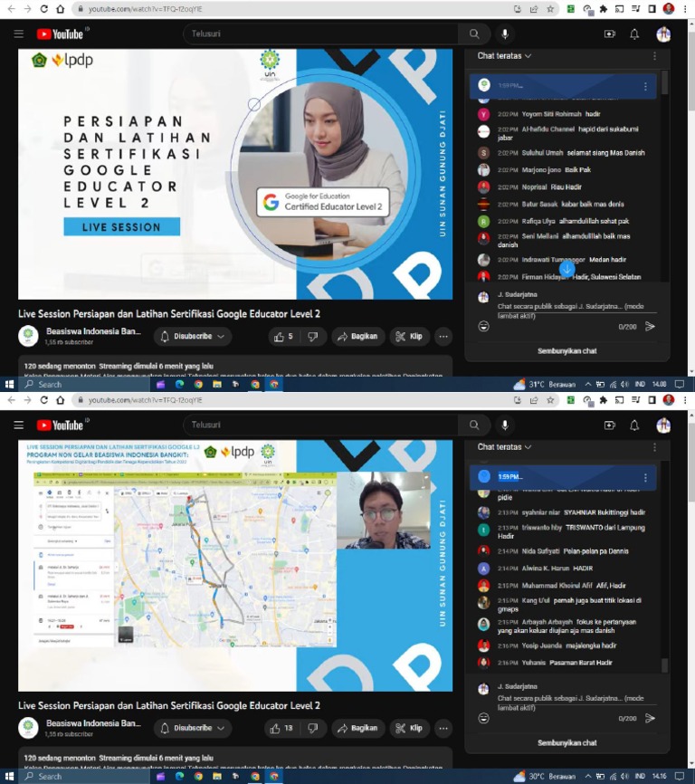Open the Disubscribe dropdown under the upper video
695x784 pixels.
pyautogui.click(x=193, y=337)
